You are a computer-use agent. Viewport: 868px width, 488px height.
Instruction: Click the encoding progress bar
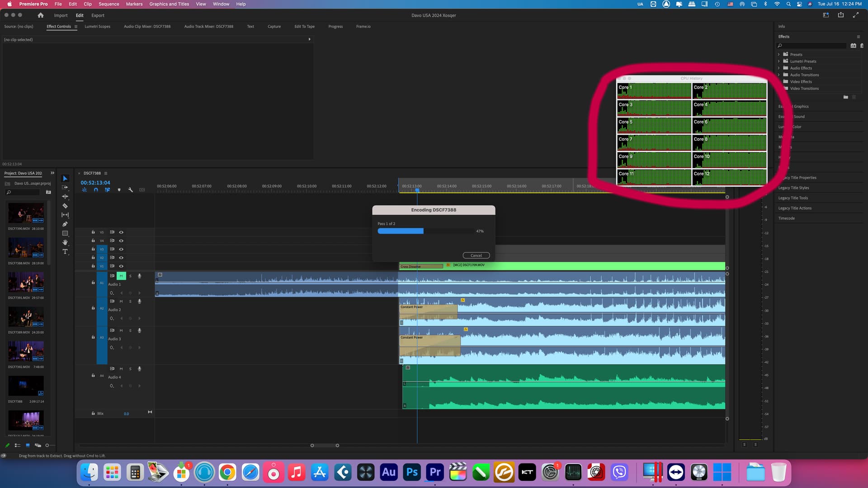(x=425, y=231)
